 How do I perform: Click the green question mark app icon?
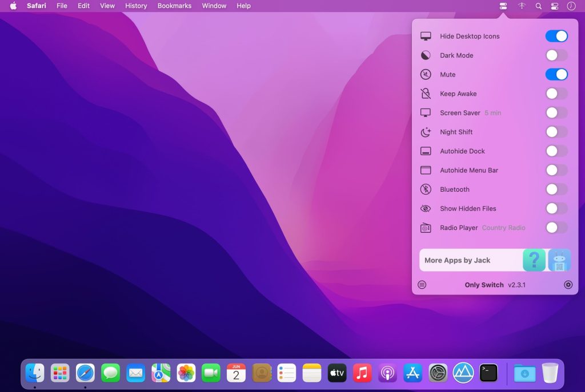click(x=534, y=260)
